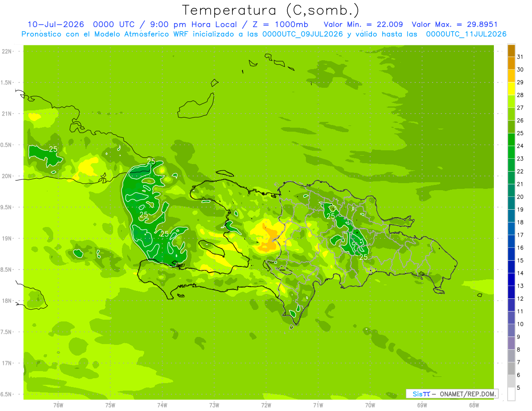The image size is (532, 411).
Task: Click the 68W longitude axis label
Action: pos(474,405)
